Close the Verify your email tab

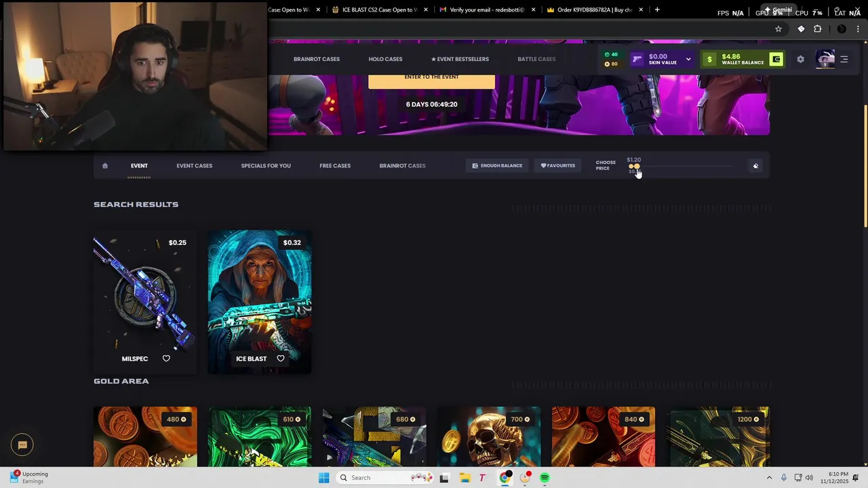pos(533,9)
